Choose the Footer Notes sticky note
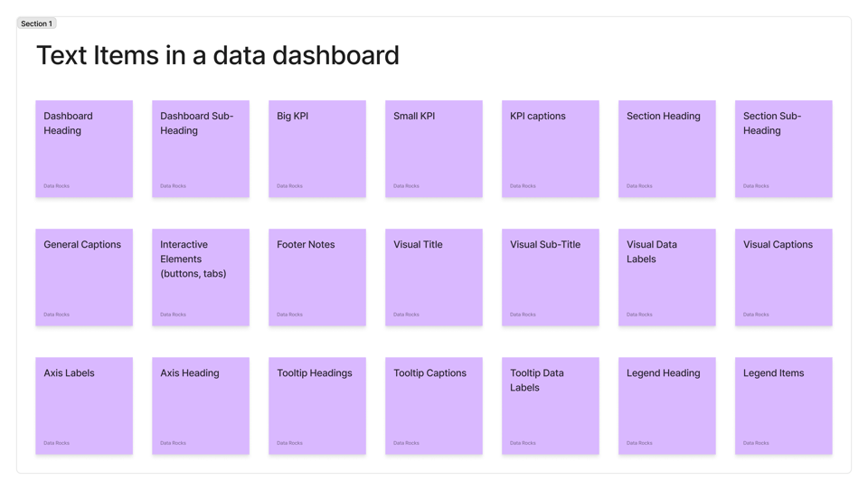This screenshot has height=490, width=868. [317, 278]
